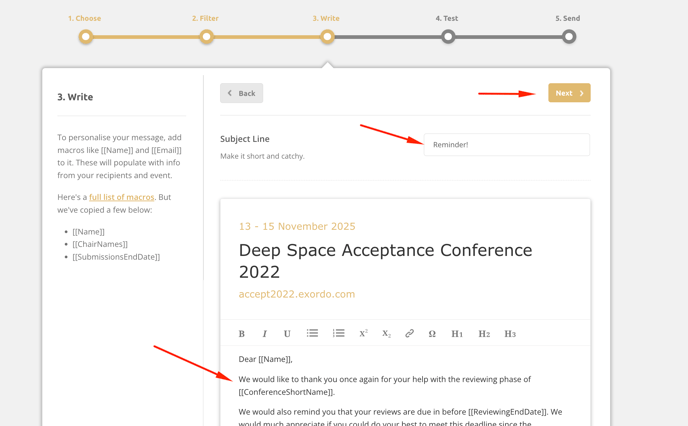This screenshot has width=688, height=426.
Task: Go to step 1 Choose marker
Action: (x=86, y=36)
